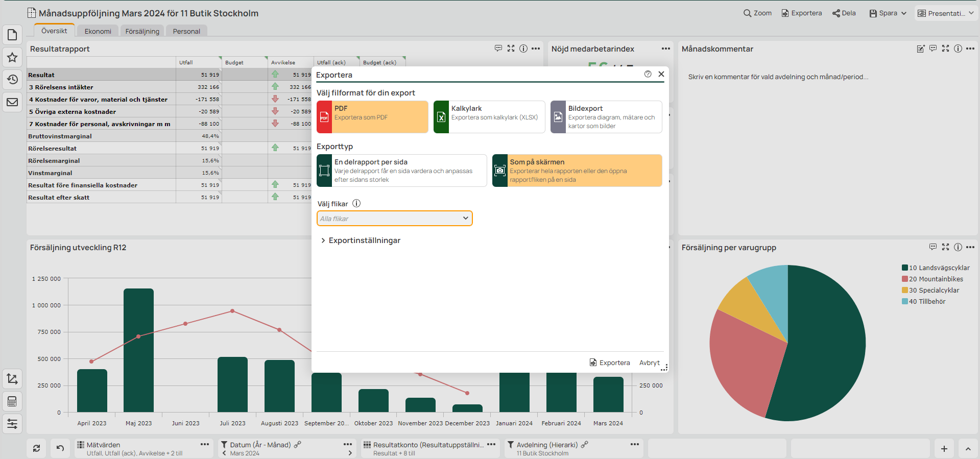Select PDF export format

tap(372, 117)
